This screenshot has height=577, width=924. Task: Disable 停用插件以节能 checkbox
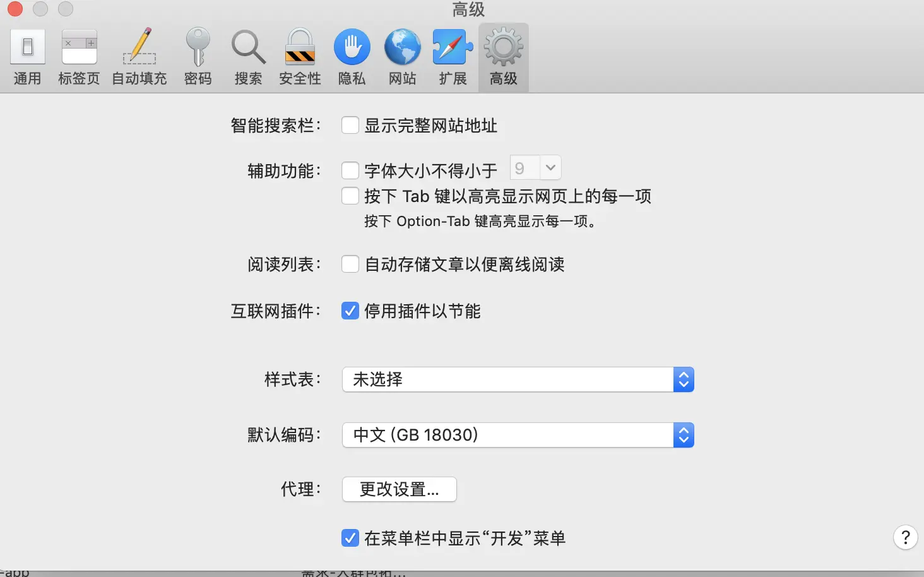350,311
